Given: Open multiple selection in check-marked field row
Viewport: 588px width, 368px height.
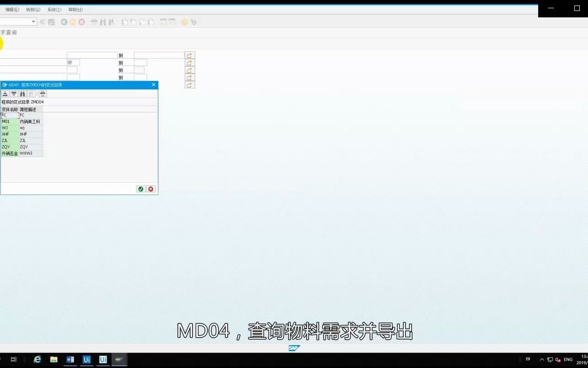Looking at the screenshot, I should 190,63.
